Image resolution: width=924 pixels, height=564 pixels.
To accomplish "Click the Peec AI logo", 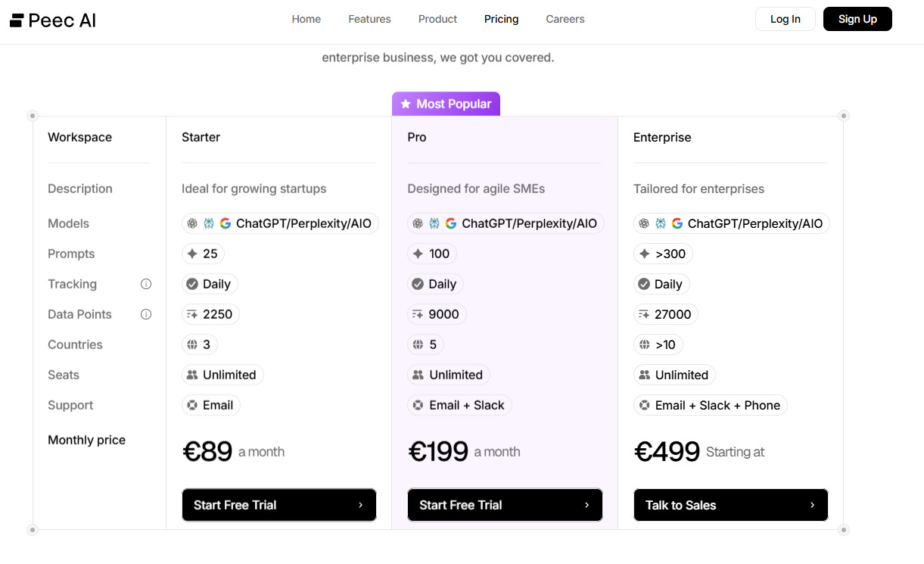I will 53,20.
